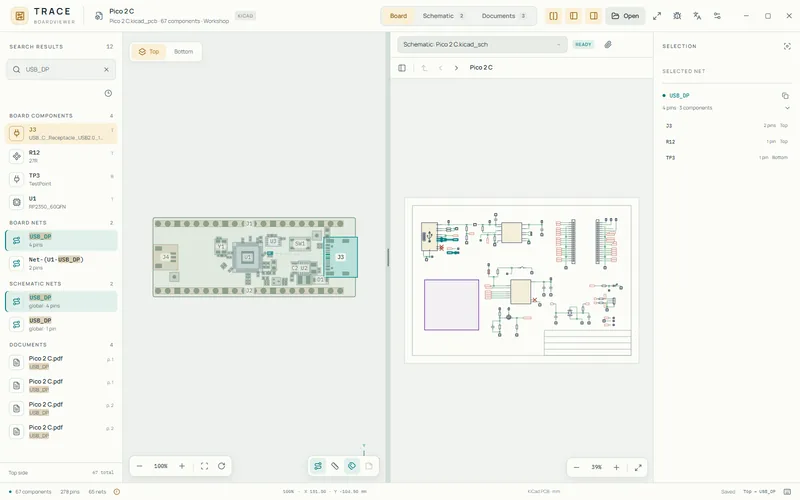Select R12 in the selection panel

click(x=727, y=142)
